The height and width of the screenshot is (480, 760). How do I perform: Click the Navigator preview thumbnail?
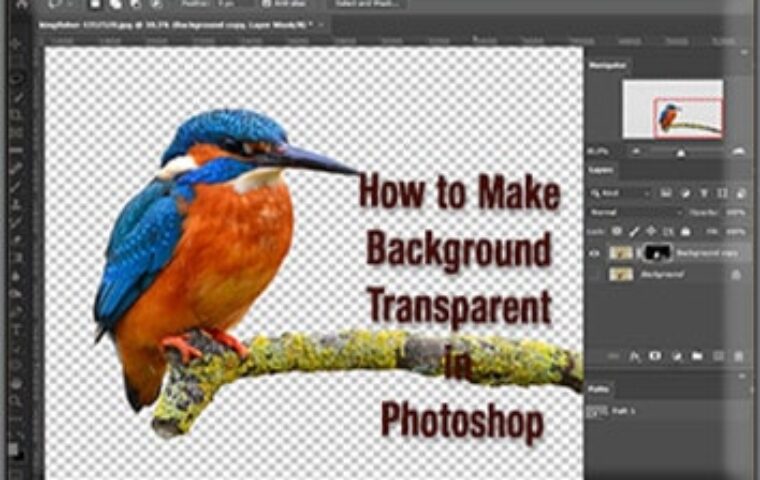click(x=673, y=110)
